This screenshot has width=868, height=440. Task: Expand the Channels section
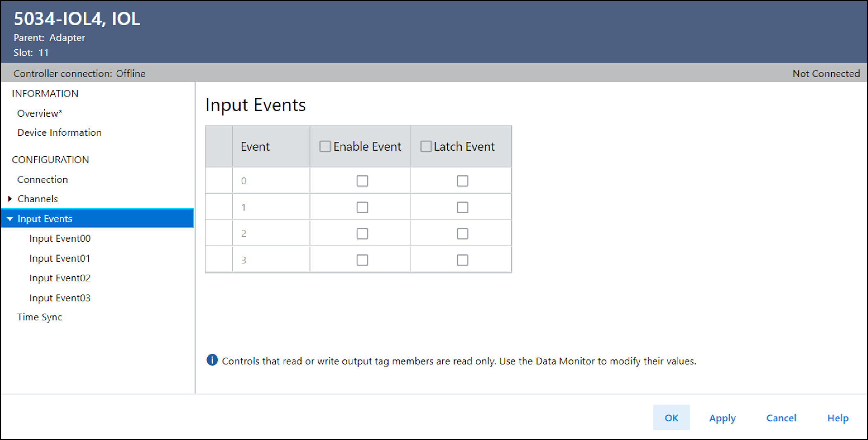point(10,198)
